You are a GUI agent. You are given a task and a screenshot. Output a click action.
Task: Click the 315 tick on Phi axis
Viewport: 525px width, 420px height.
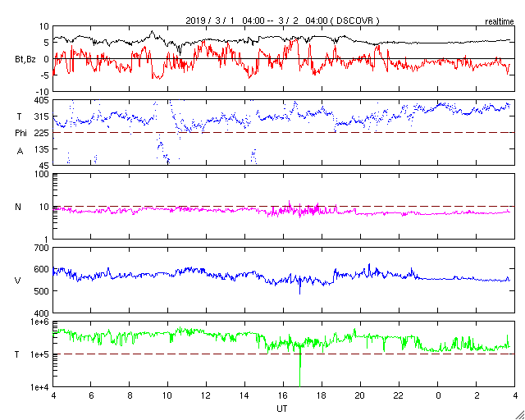pos(42,116)
